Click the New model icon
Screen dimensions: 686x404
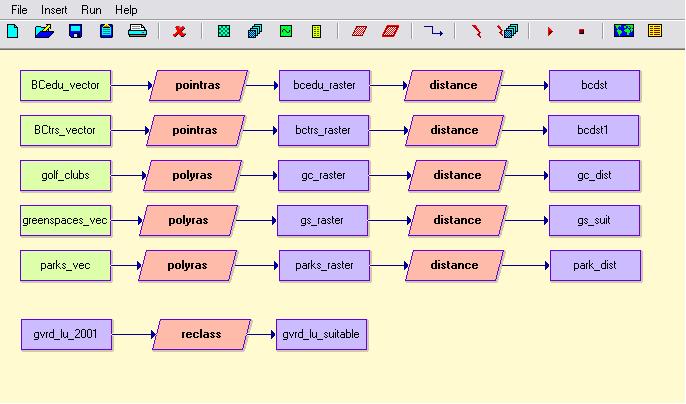13,31
